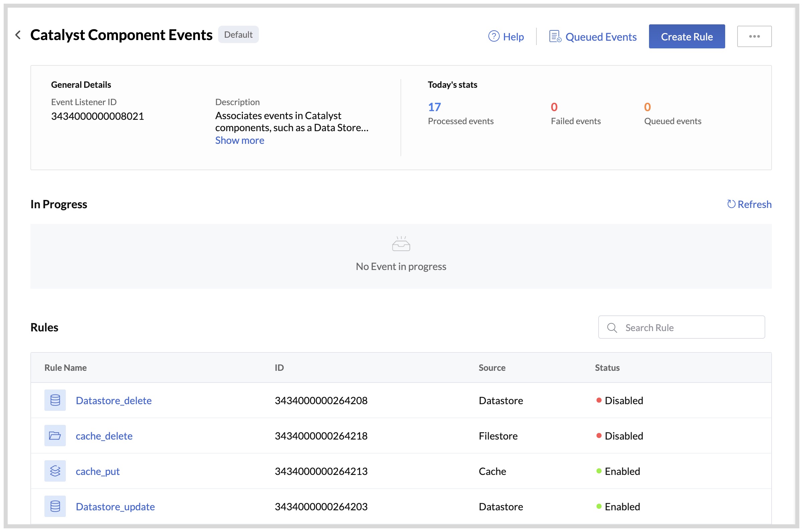803x532 pixels.
Task: Click the back chevron beside the page title
Action: tap(18, 35)
